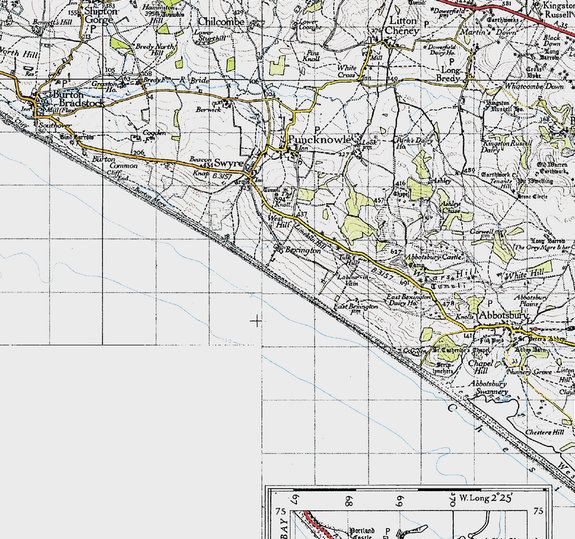Click the Abbotsbury Castle label
This screenshot has width=575, height=539.
[433, 257]
